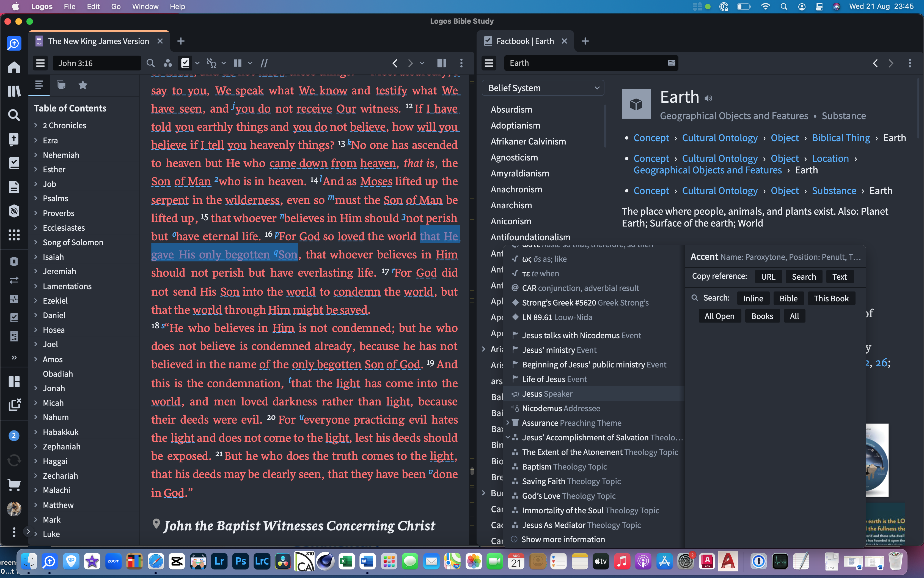
Task: Go back in NKJV panel history
Action: [x=395, y=63]
